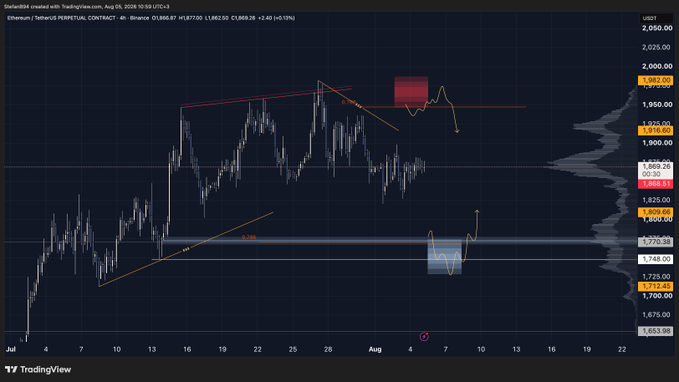Click the 2,025.00 price scale value

(657, 47)
